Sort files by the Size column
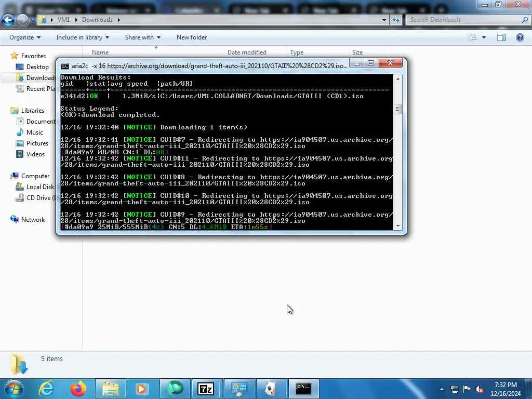The height and width of the screenshot is (399, 532). [x=357, y=52]
